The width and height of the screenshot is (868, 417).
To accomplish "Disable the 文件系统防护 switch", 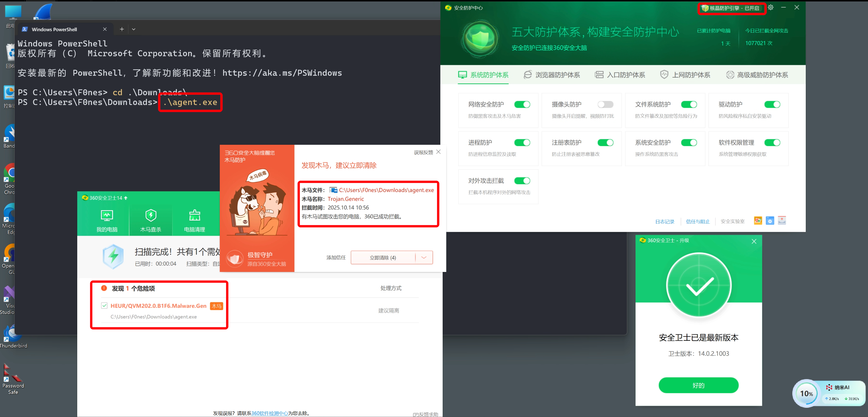I will click(689, 104).
